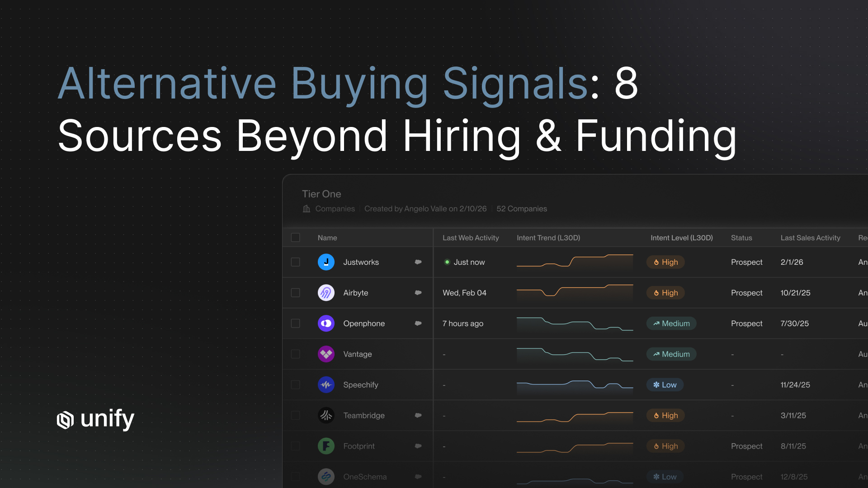The height and width of the screenshot is (488, 868).
Task: Click the OneSchema company logo icon
Action: click(x=326, y=477)
